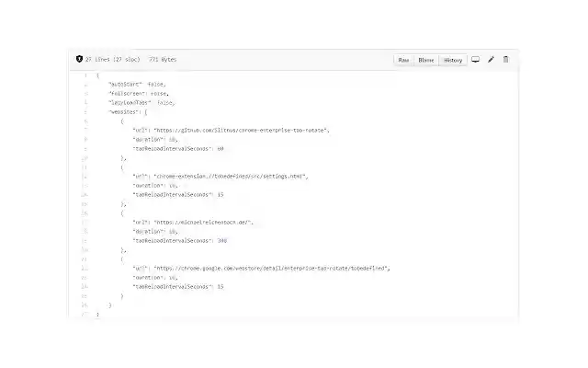Edit the file with pencil icon

(x=491, y=59)
